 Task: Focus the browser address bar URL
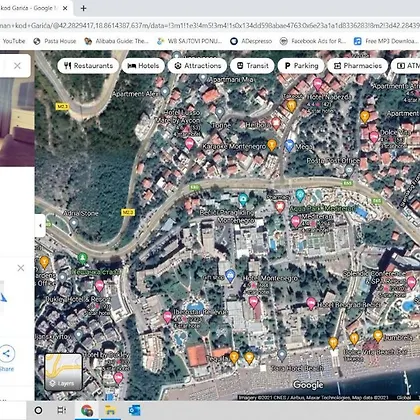[210, 25]
